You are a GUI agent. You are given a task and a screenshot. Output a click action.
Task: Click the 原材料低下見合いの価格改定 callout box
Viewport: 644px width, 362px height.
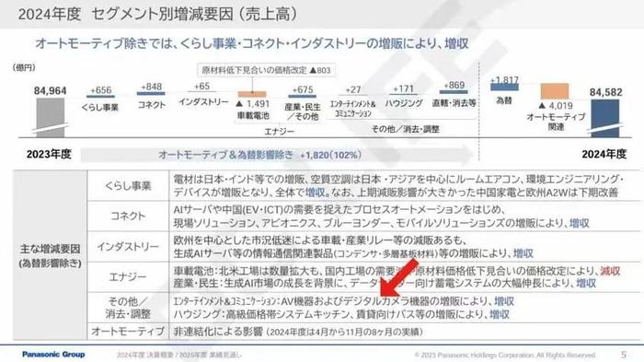tap(266, 70)
